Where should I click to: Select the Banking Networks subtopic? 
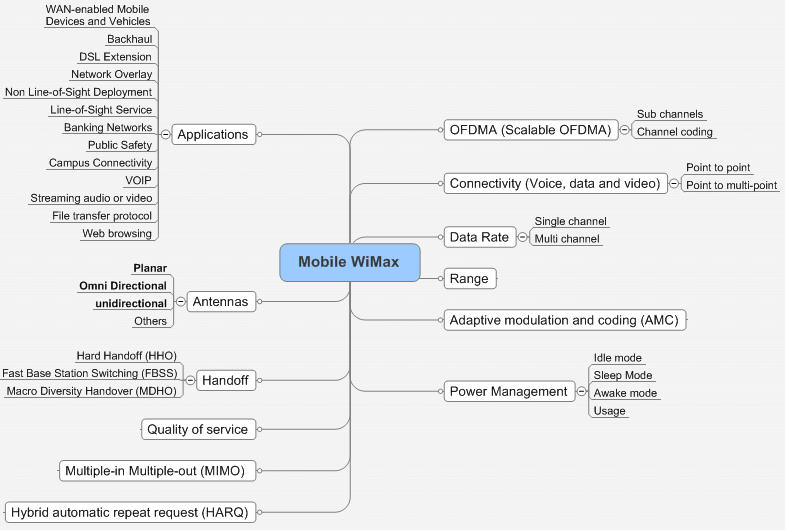click(x=108, y=128)
